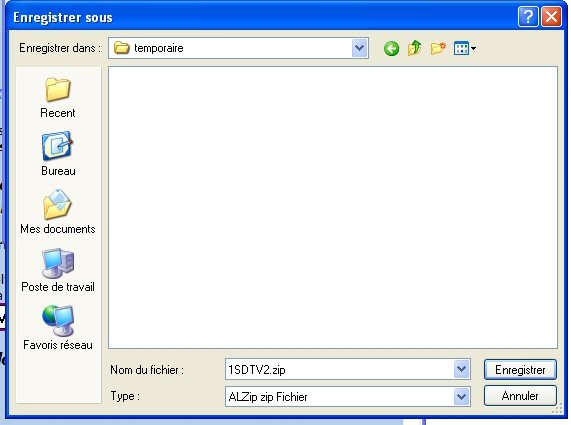Open the Recent places shortcut
Image resolution: width=571 pixels, height=425 pixels.
tap(58, 98)
